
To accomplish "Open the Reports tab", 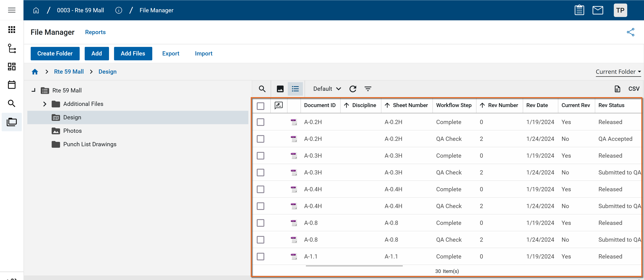I will 95,32.
